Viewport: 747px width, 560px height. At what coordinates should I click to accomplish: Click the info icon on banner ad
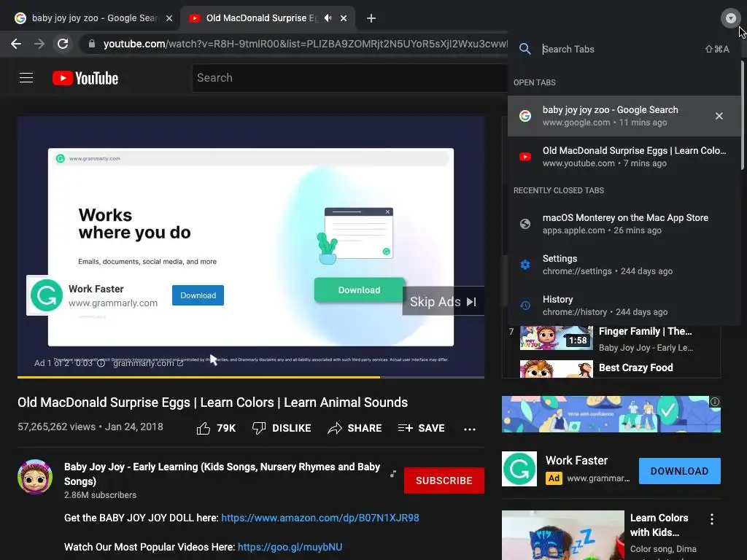(x=715, y=402)
